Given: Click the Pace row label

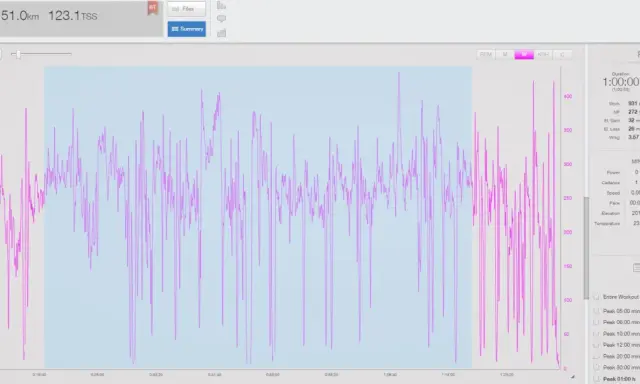Looking at the screenshot, I should [614, 203].
